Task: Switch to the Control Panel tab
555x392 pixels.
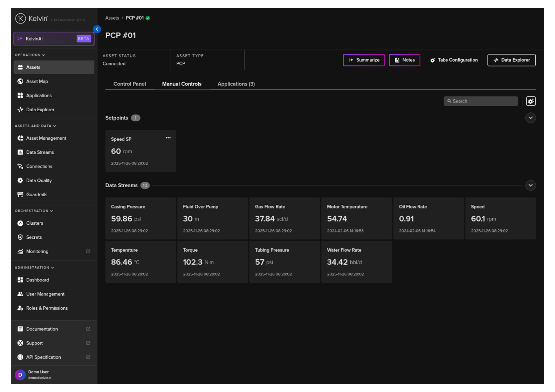Action: click(130, 84)
